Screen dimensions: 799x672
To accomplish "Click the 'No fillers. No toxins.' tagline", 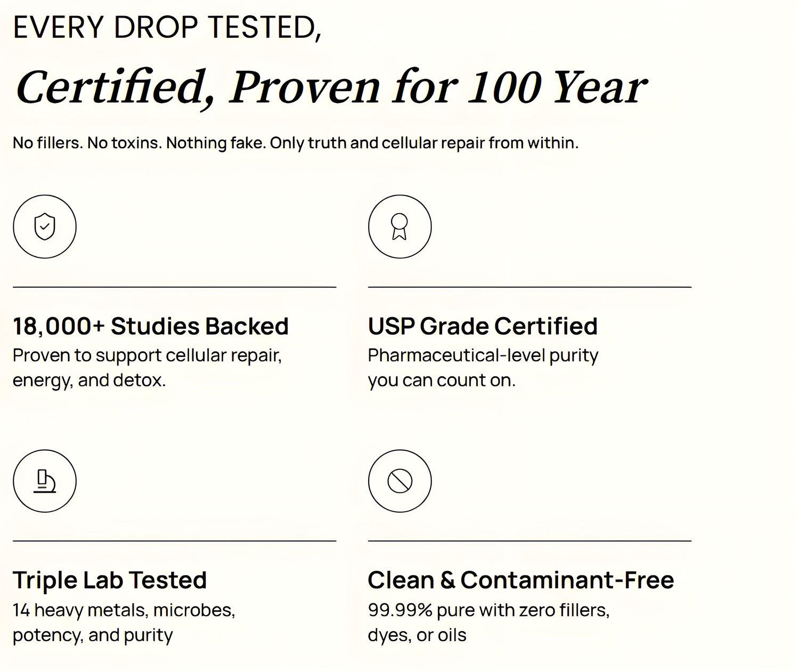I will (295, 143).
